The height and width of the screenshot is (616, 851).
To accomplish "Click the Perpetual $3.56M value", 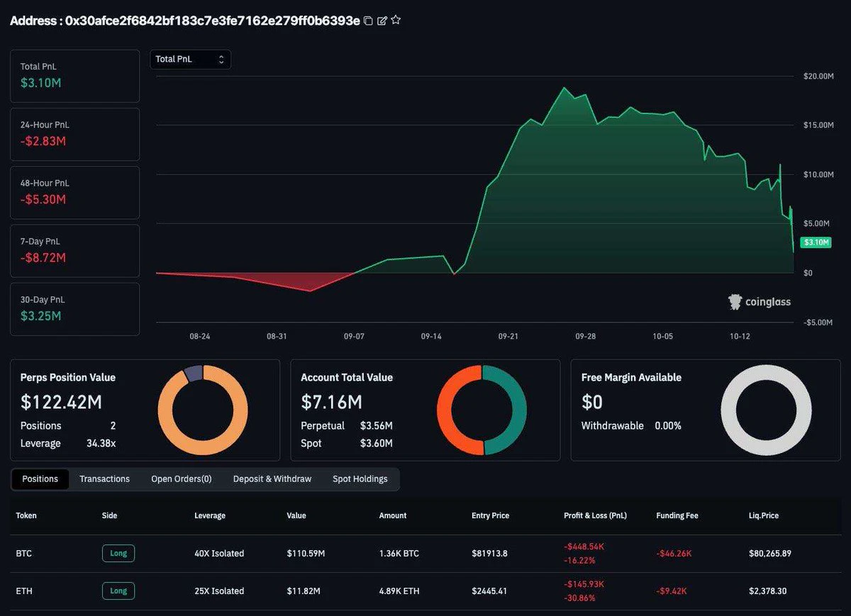I will pyautogui.click(x=377, y=426).
